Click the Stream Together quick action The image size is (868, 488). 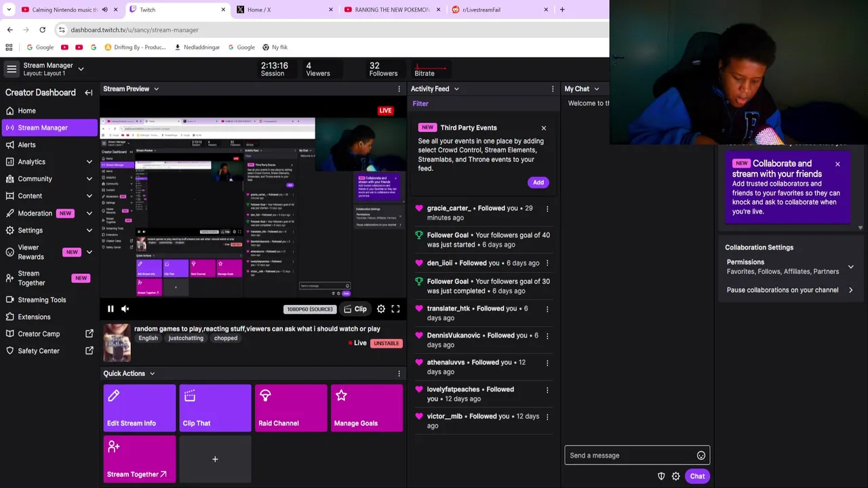[x=139, y=460]
